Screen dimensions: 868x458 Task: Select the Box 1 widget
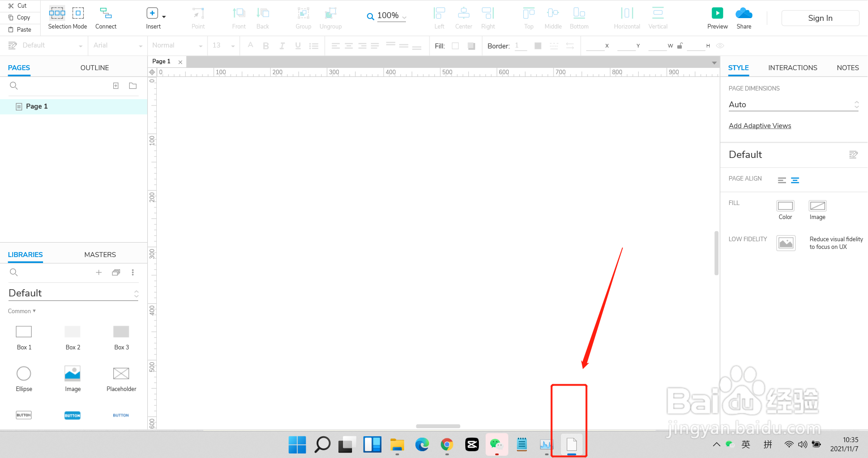tap(24, 338)
